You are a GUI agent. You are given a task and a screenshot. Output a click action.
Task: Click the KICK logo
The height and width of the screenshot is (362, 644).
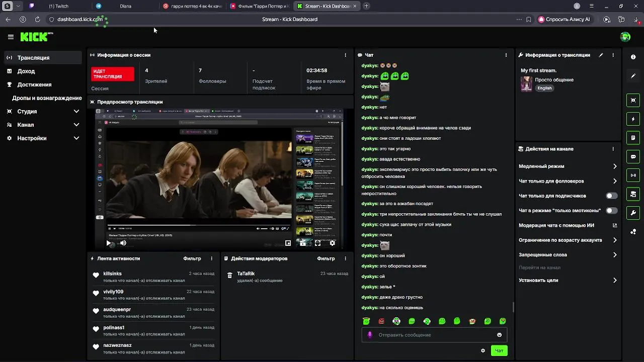36,37
